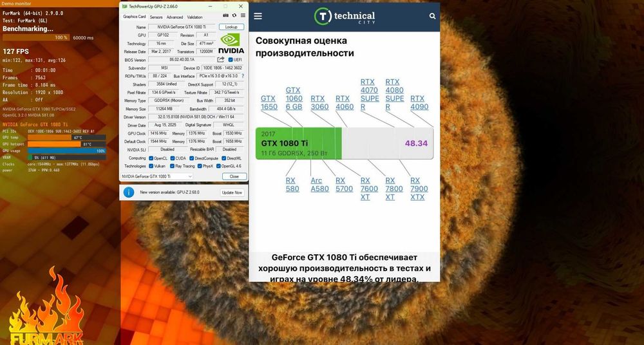Click the FurMark GPU hotspot bar

[x=66, y=144]
